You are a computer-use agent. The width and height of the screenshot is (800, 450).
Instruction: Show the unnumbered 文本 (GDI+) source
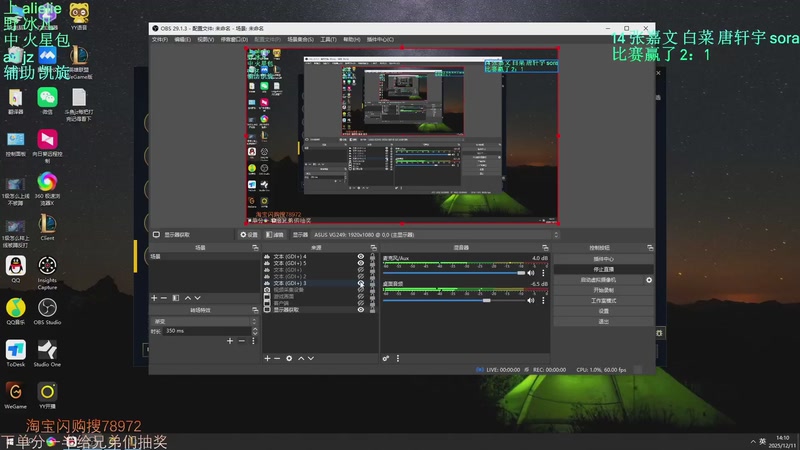(x=361, y=270)
